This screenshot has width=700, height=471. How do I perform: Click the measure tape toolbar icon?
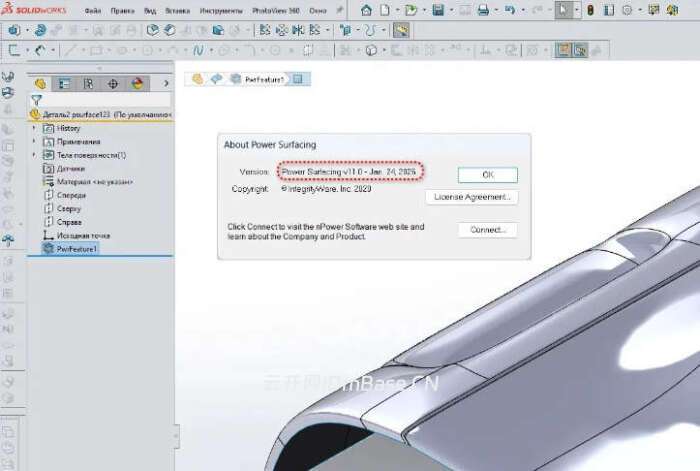click(401, 30)
